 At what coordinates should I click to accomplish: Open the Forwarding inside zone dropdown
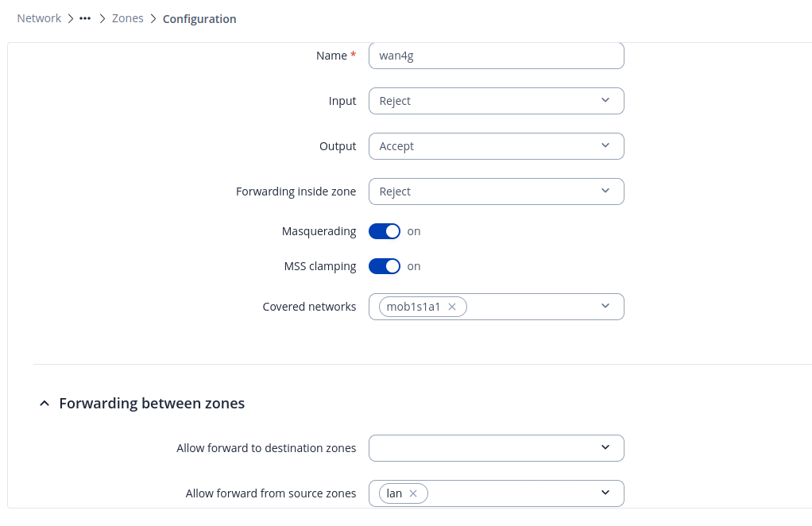(485, 191)
